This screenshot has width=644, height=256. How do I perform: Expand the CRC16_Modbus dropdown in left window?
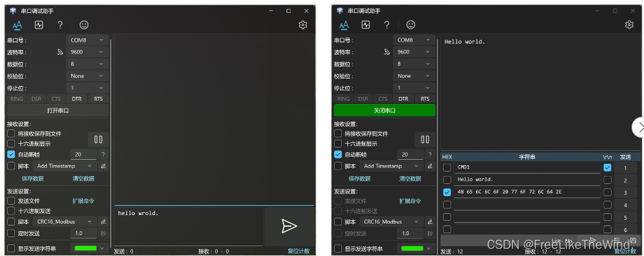point(65,222)
